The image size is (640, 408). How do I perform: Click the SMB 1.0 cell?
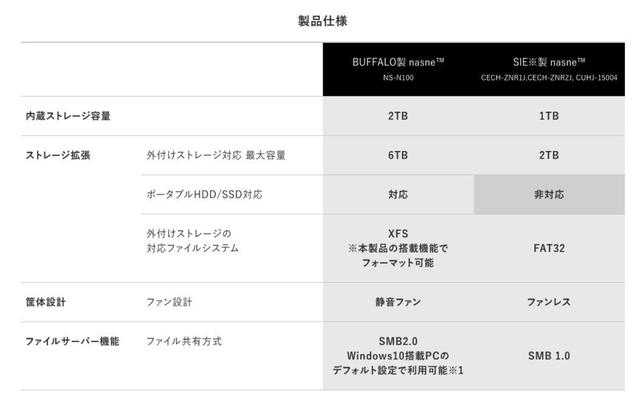click(x=549, y=356)
